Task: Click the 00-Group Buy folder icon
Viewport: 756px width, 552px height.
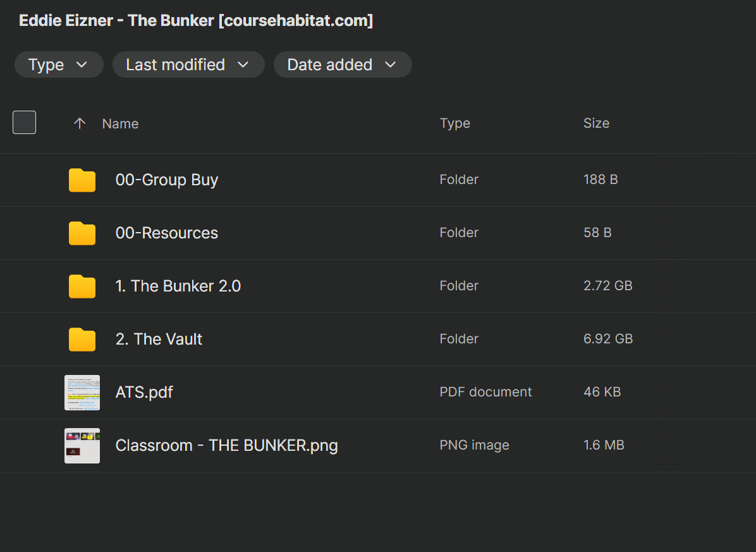Action: [82, 180]
